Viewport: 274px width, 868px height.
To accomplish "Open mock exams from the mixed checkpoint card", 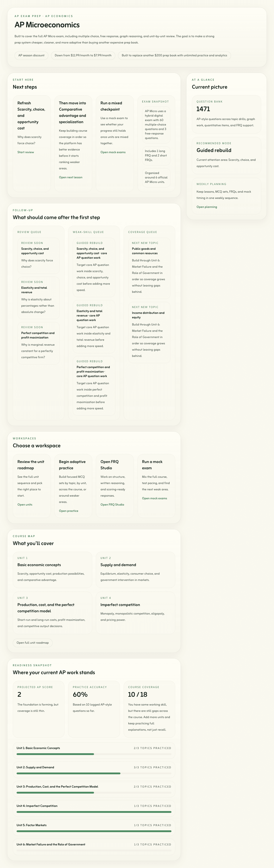I will (x=113, y=152).
